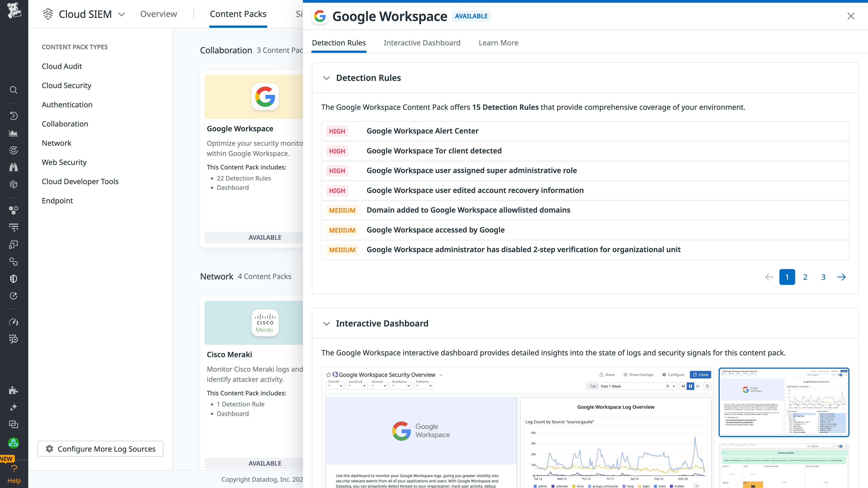The width and height of the screenshot is (868, 488).
Task: Go to page 2 of detection rules
Action: [x=805, y=277]
